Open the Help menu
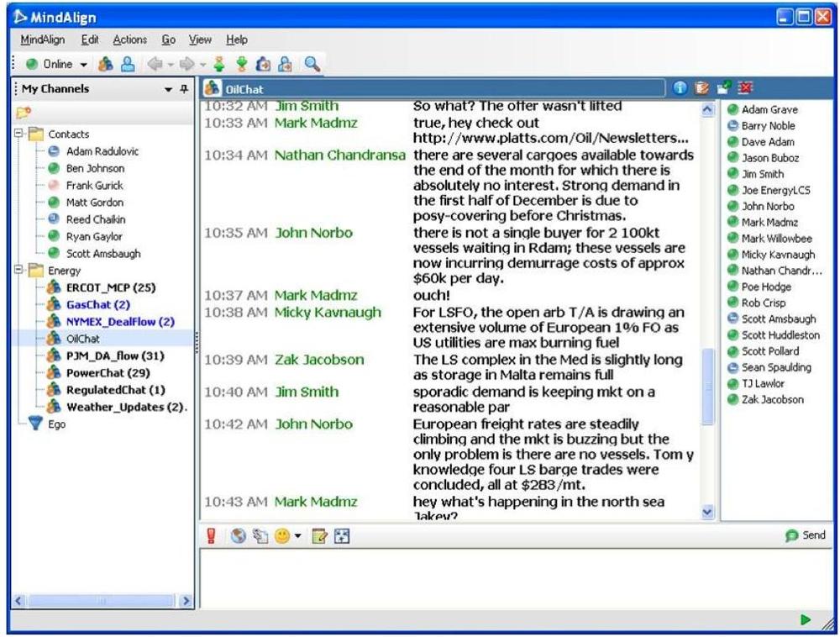Screen dimensions: 840x637 (x=236, y=39)
